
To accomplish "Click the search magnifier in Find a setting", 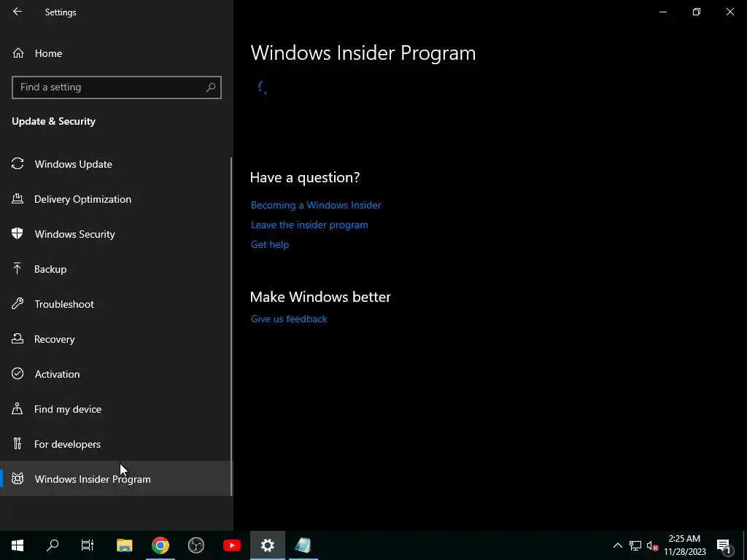I will pos(211,87).
